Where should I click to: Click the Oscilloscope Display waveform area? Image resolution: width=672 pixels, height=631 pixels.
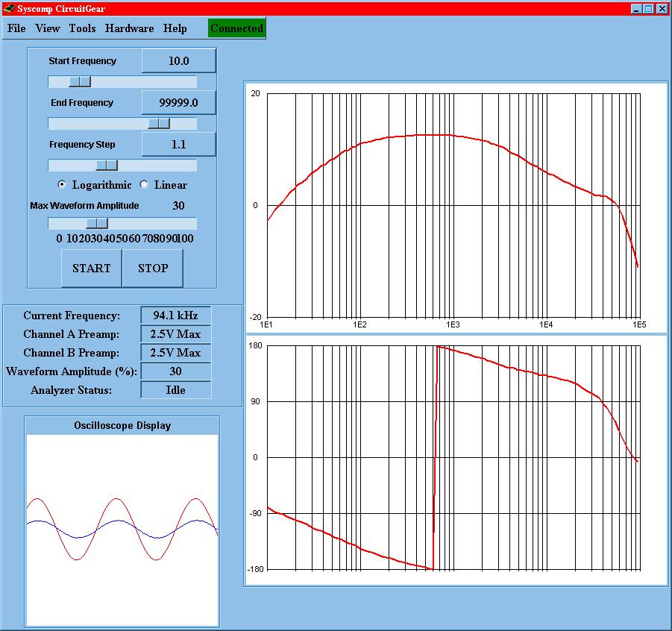(x=122, y=530)
